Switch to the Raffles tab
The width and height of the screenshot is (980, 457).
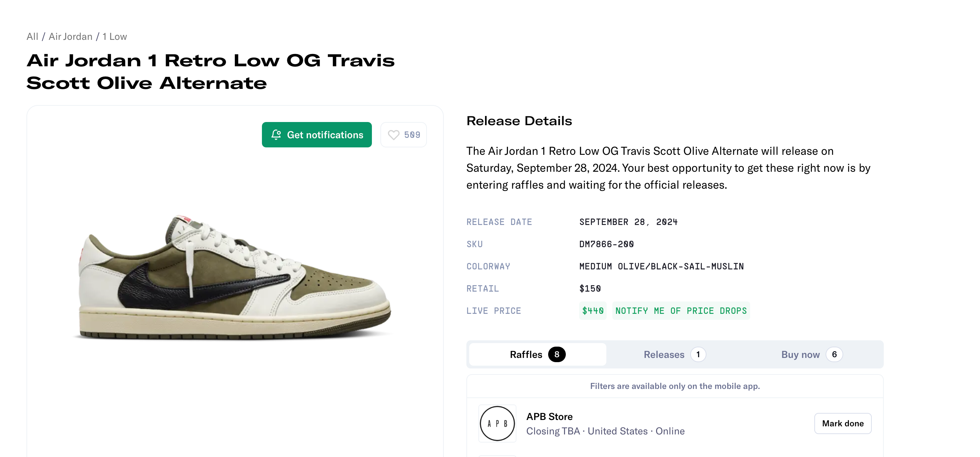[537, 354]
